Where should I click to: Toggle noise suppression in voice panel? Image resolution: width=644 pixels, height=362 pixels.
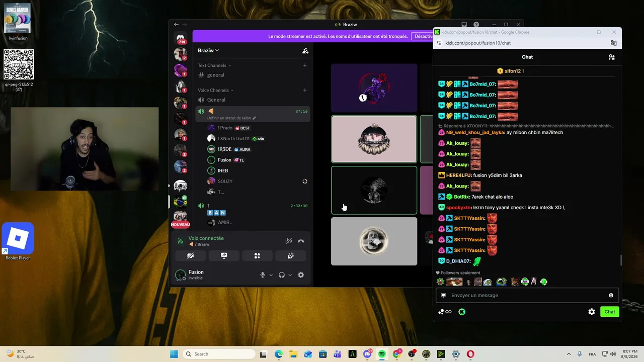[x=289, y=241]
